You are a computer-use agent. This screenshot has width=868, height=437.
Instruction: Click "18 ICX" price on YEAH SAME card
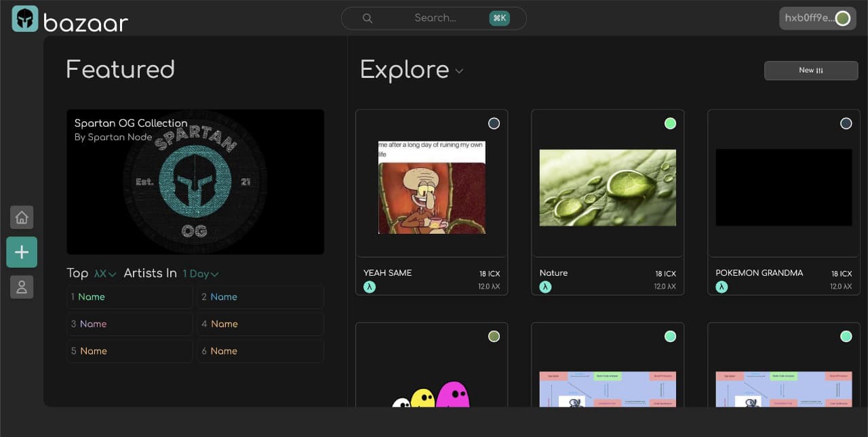coord(490,274)
